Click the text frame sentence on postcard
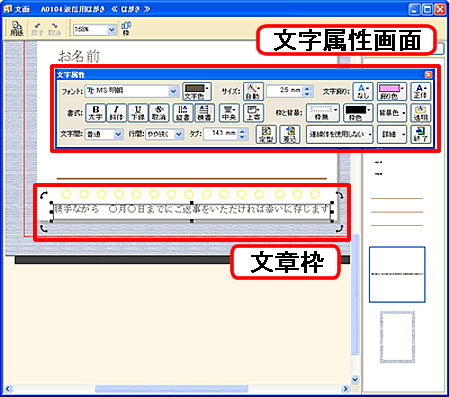450x397 pixels. (x=192, y=210)
